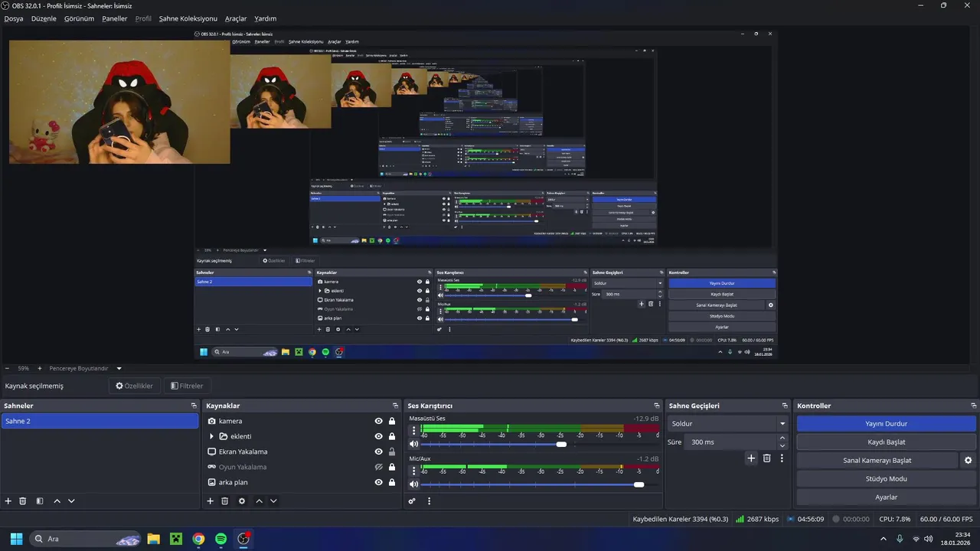Open the Görünüm menu
Viewport: 980px width, 551px height.
coord(79,18)
